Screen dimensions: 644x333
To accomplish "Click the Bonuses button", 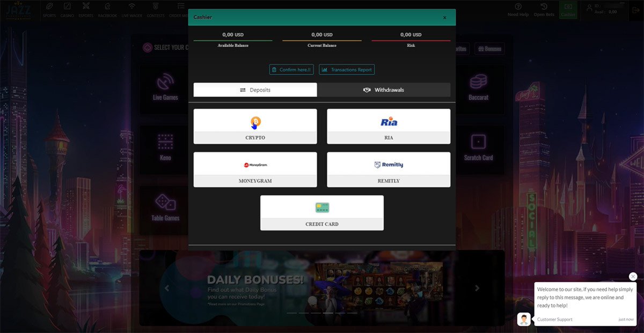I will tap(489, 49).
